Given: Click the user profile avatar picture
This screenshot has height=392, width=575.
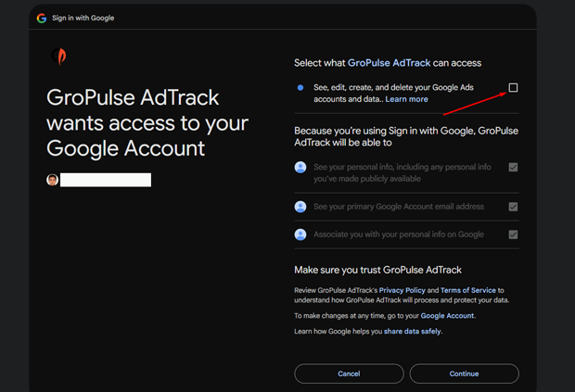Looking at the screenshot, I should pos(53,180).
